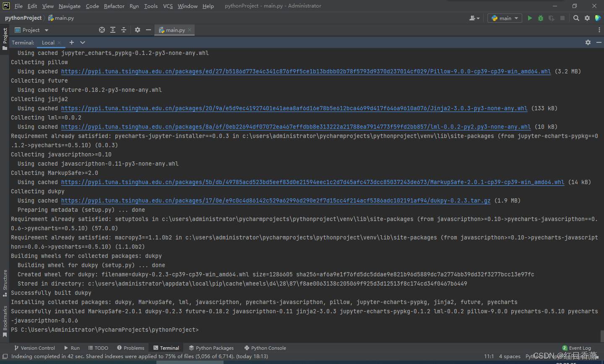Open lml-0.0.2 wheel URL link
Viewport: 604px width, 364px height.
click(x=296, y=127)
